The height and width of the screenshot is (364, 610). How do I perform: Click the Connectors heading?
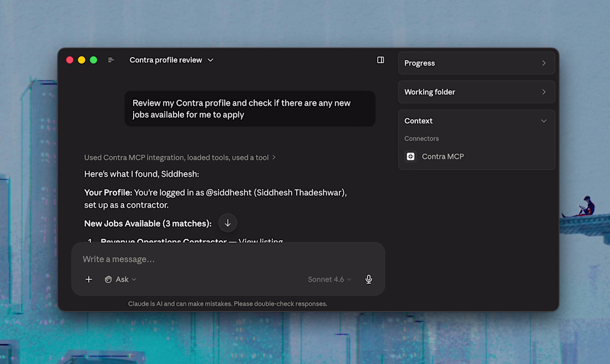pyautogui.click(x=421, y=139)
